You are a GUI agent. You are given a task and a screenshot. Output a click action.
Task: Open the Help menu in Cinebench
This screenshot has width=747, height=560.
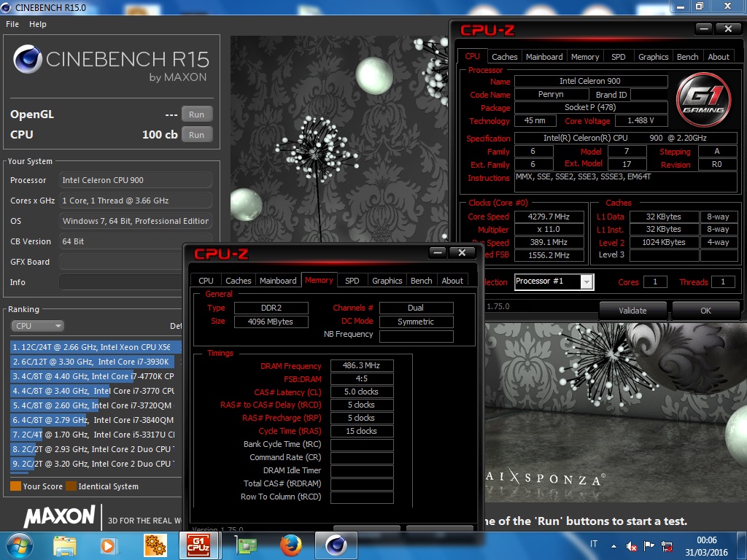pos(38,24)
